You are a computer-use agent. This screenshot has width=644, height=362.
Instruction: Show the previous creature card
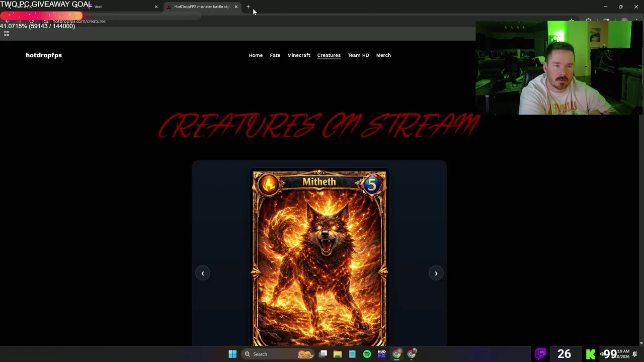click(x=203, y=273)
